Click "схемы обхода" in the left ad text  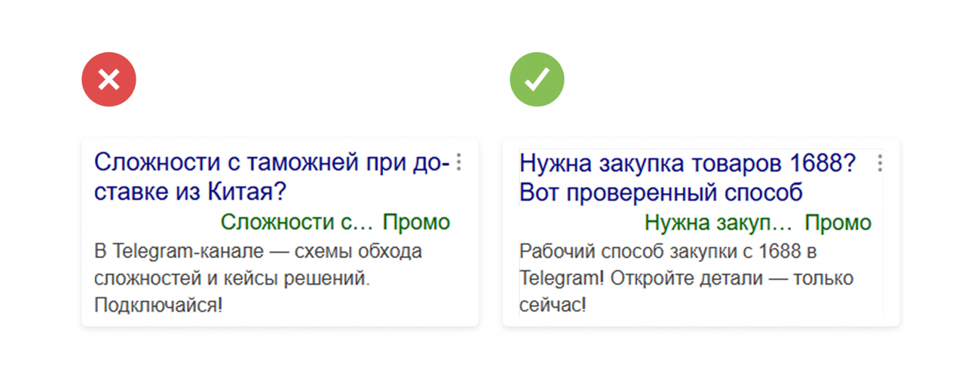[x=358, y=251]
